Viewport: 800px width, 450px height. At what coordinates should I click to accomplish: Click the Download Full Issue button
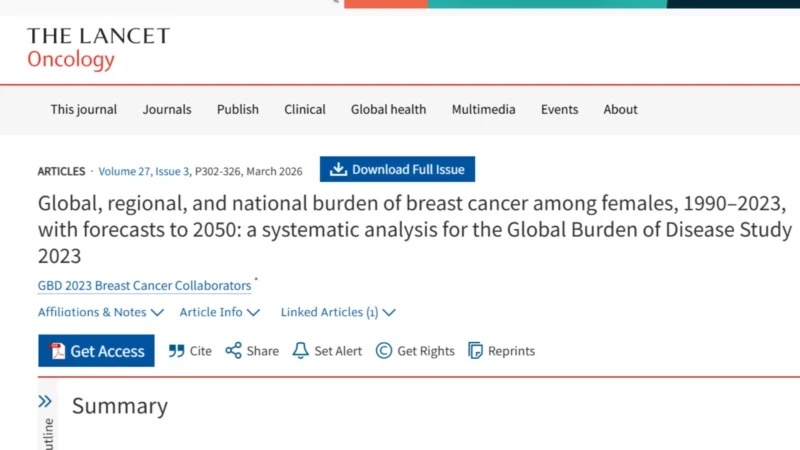point(397,169)
